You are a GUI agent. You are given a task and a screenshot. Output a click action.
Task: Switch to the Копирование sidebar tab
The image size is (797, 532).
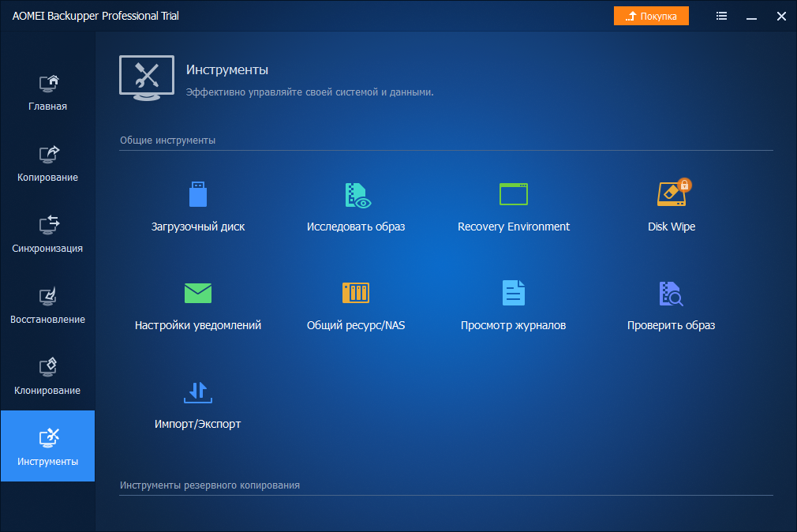pyautogui.click(x=48, y=163)
